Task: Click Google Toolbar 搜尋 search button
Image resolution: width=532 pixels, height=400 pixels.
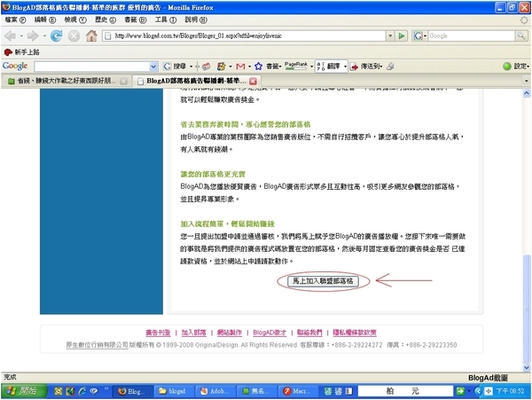Action: (175, 67)
